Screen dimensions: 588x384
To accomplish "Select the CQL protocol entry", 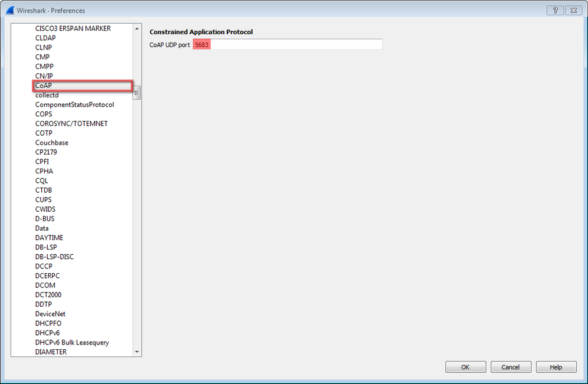I will point(42,180).
